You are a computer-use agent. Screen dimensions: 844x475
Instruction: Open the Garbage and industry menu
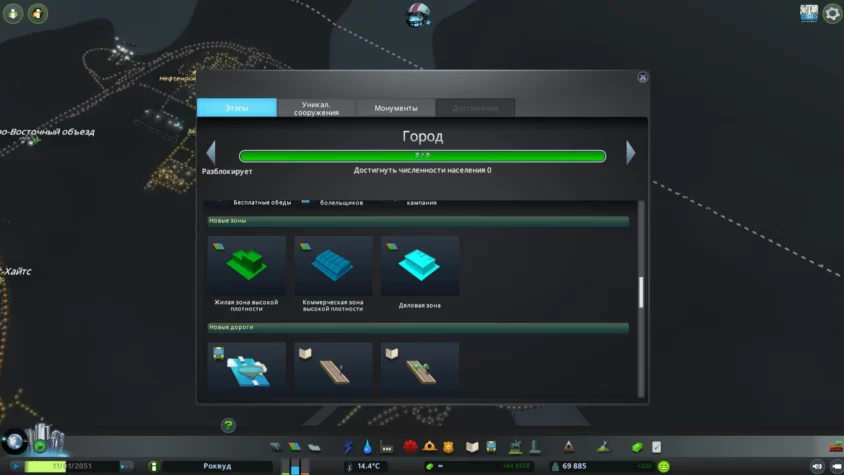[x=386, y=447]
